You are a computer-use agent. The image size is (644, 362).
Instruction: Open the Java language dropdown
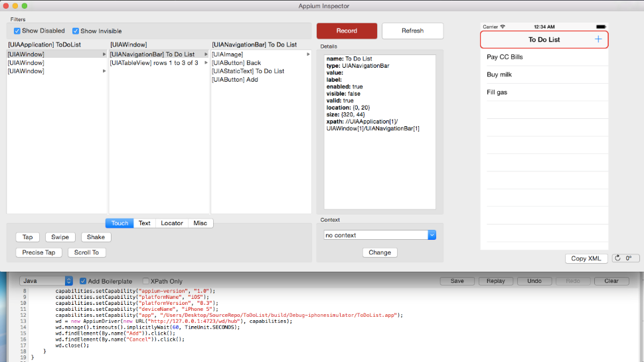click(46, 281)
